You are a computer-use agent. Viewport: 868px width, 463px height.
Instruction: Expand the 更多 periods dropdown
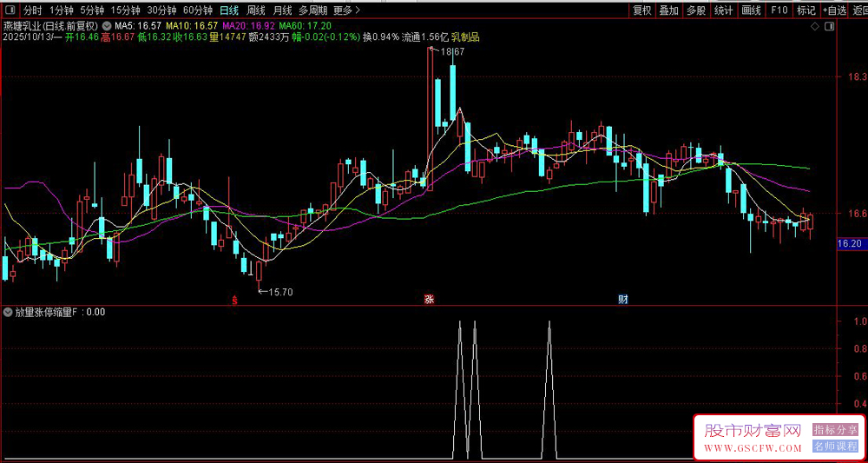[x=346, y=10]
